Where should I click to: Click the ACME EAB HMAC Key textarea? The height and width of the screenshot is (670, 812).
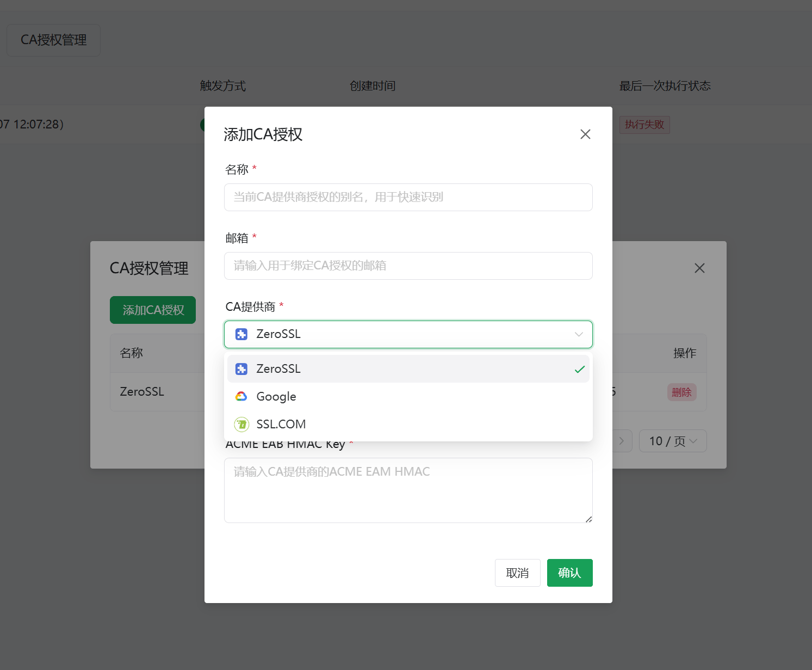pos(408,490)
